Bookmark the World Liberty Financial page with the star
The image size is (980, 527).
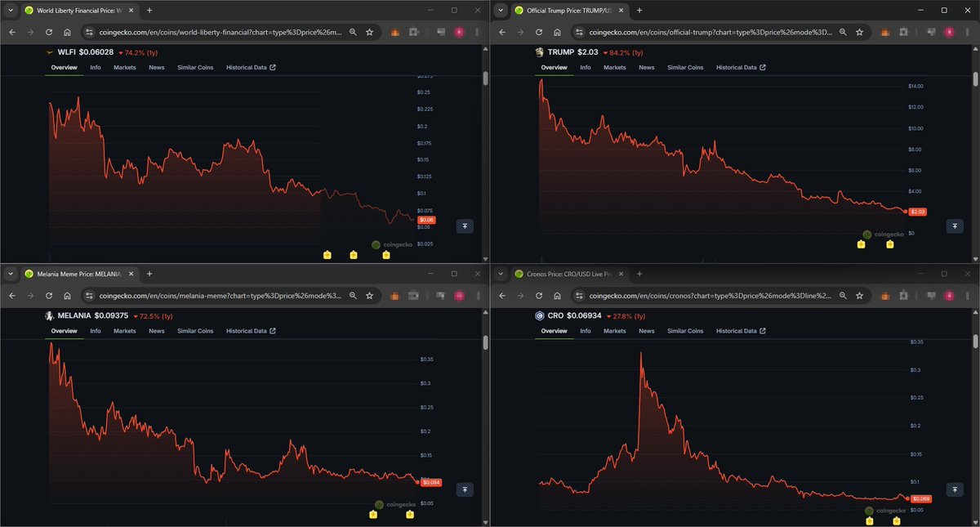click(x=369, y=32)
